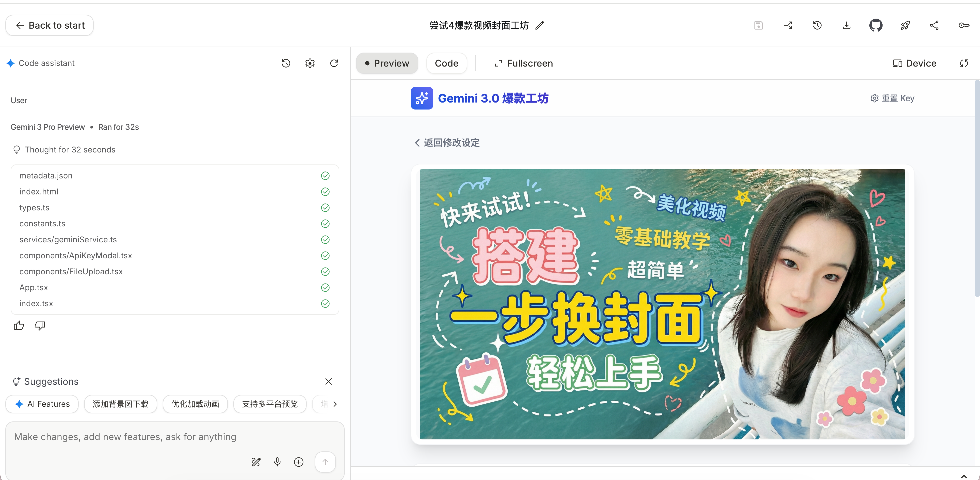Select the Preview tab
This screenshot has height=480, width=980.
pyautogui.click(x=387, y=63)
